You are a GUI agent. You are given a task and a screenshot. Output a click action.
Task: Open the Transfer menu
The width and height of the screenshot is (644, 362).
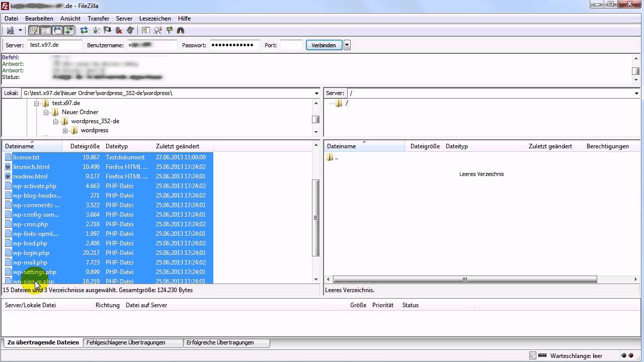[x=99, y=19]
